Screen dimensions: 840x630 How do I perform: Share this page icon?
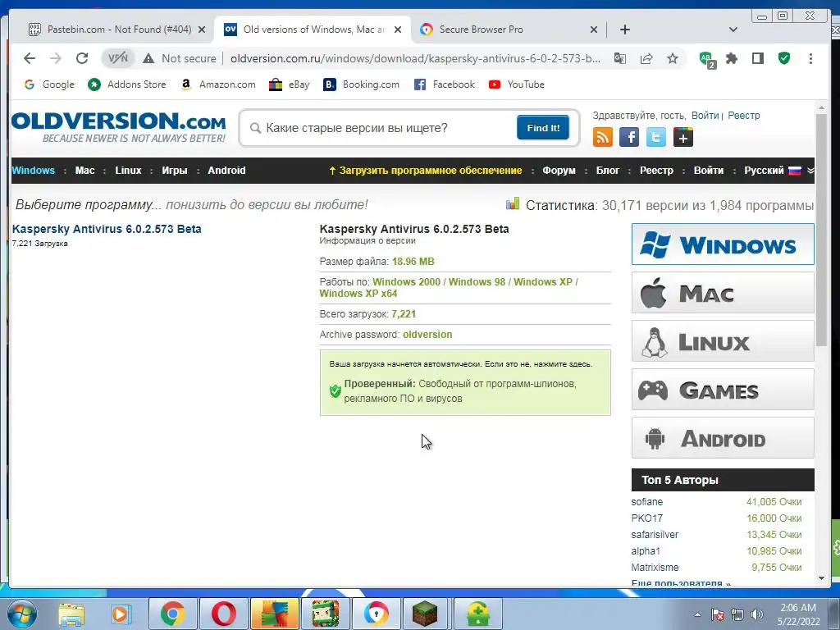pyautogui.click(x=646, y=58)
